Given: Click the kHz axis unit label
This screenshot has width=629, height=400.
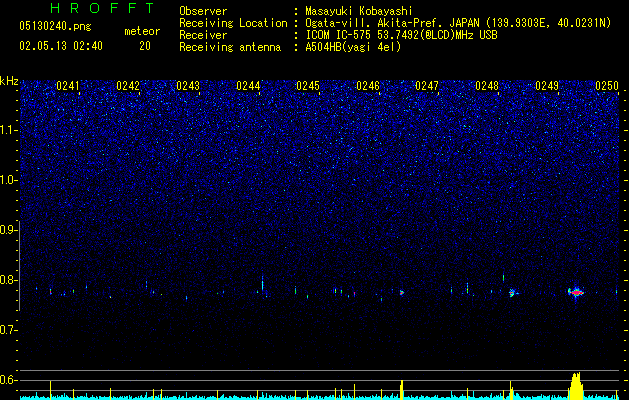Looking at the screenshot, I should click(x=9, y=81).
